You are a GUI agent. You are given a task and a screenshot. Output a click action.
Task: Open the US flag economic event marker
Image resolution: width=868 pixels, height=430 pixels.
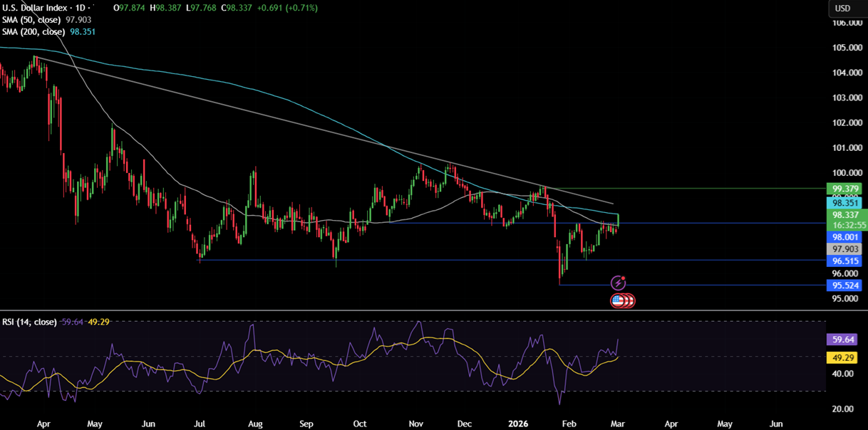(x=619, y=301)
